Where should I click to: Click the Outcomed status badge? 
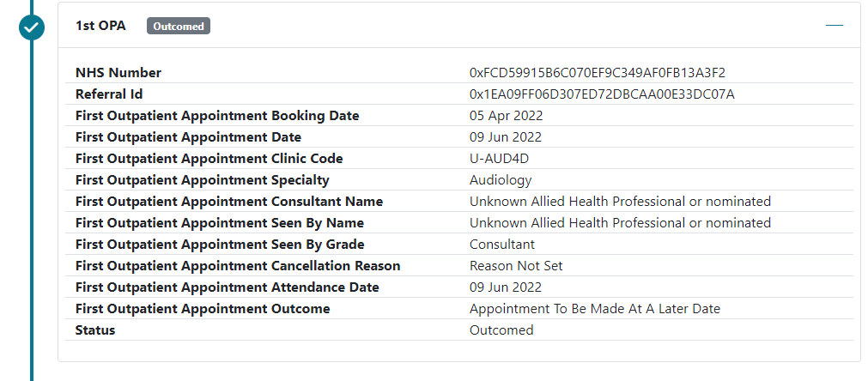pos(179,27)
